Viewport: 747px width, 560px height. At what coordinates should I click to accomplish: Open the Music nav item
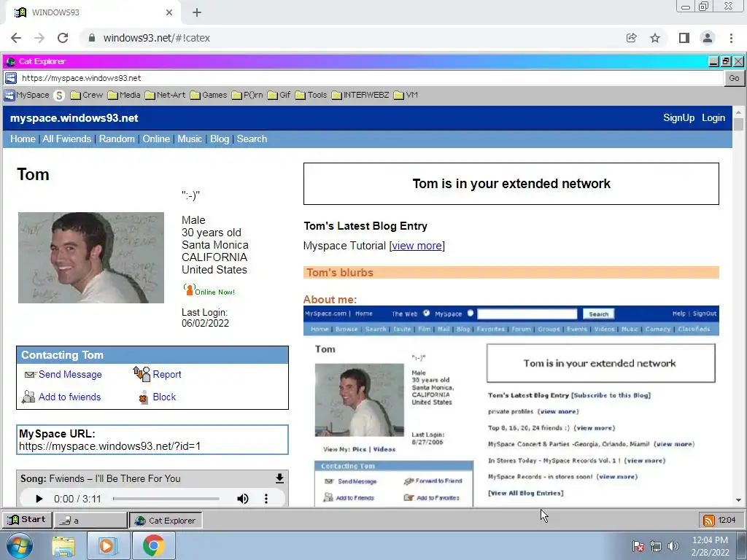190,139
